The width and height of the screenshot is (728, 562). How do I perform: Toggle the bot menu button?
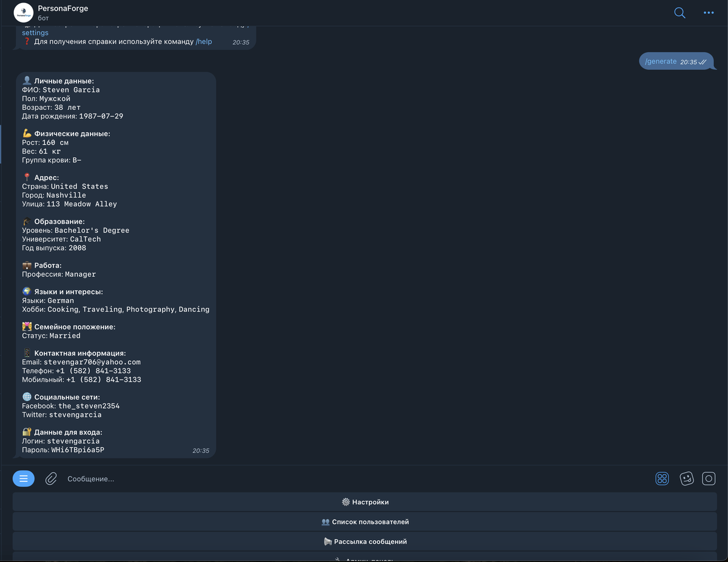pyautogui.click(x=24, y=479)
